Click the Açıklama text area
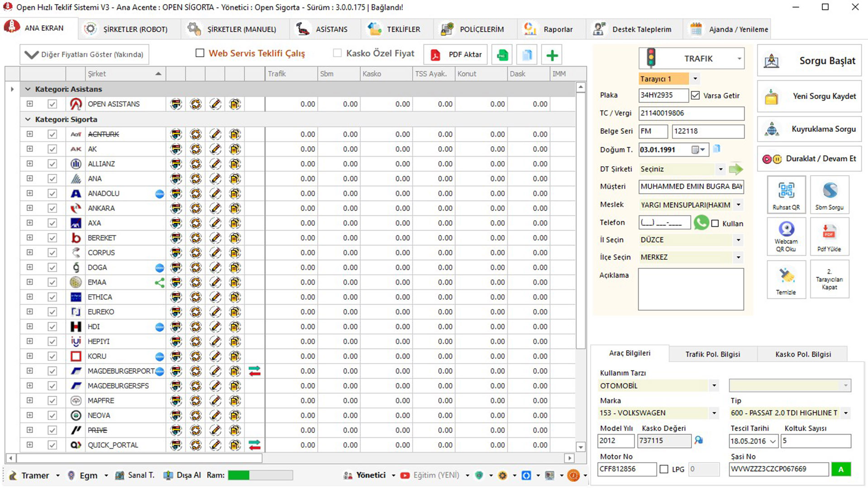The image size is (868, 488). coord(691,289)
